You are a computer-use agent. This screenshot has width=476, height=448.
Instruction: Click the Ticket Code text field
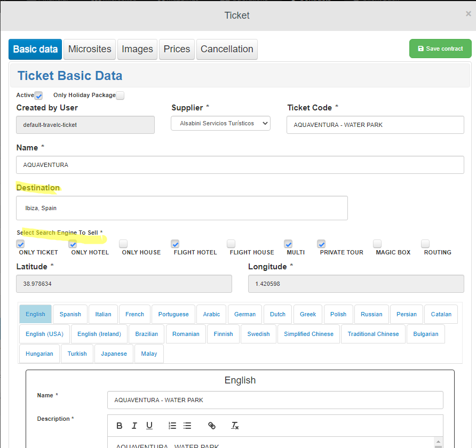click(x=375, y=125)
